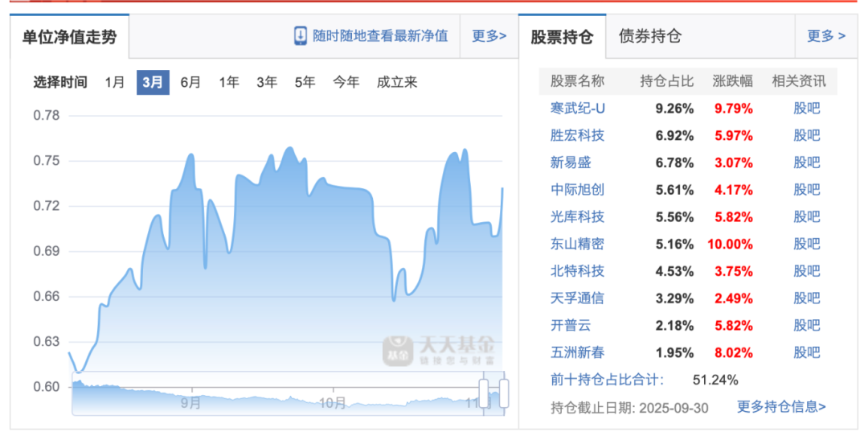Open 股吧 for 寒武纪-U
Viewport: 868px width, 432px height.
807,109
